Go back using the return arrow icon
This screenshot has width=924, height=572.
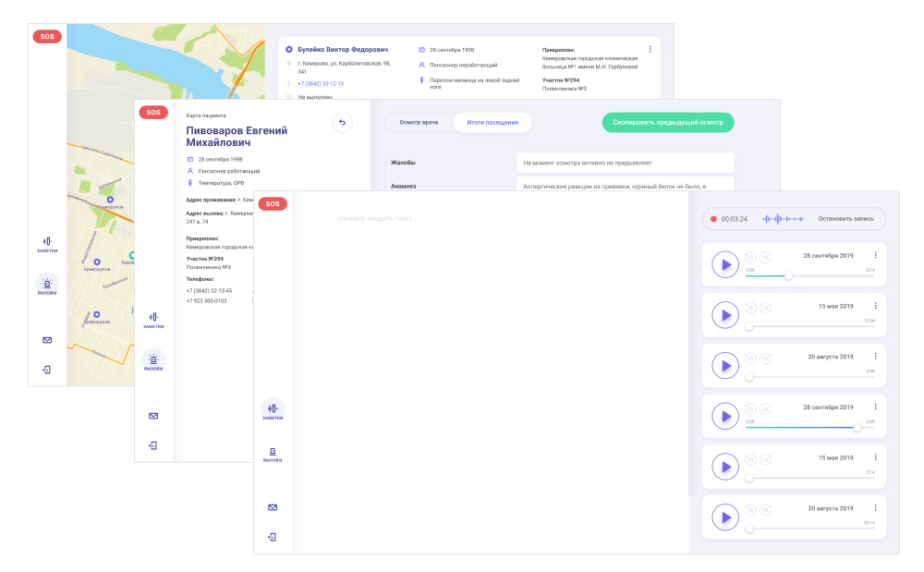(343, 123)
